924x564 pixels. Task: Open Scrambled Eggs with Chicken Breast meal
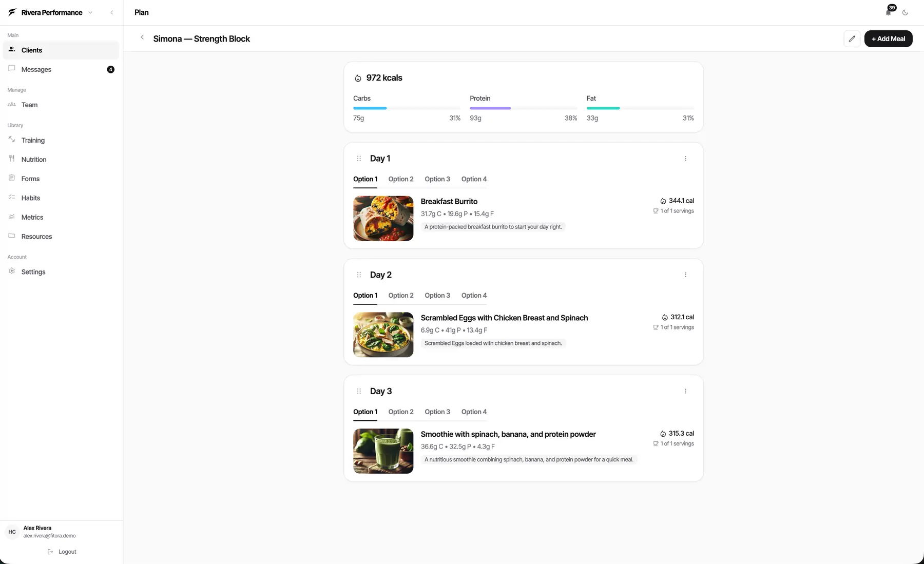(x=504, y=318)
